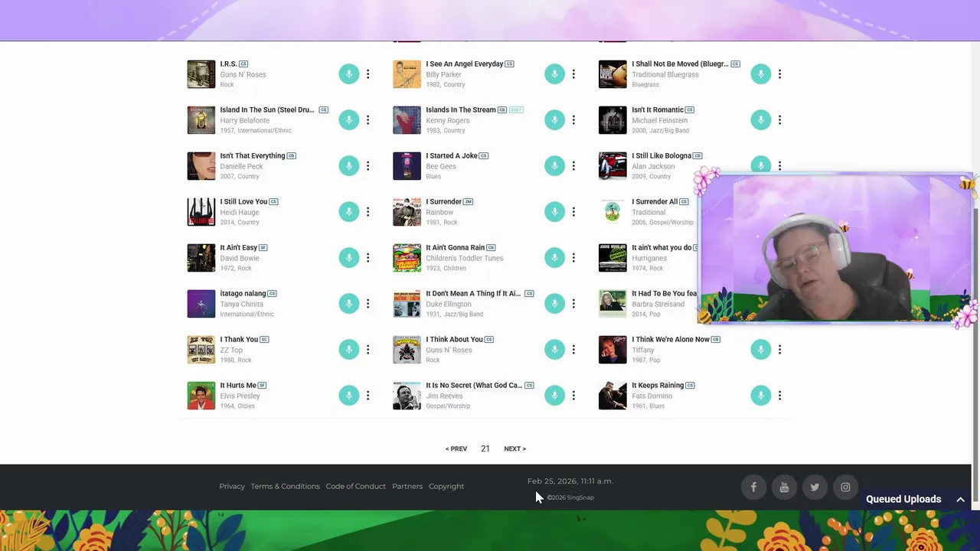Open more options menu for I.R.S.
The width and height of the screenshot is (980, 551).
(x=367, y=73)
